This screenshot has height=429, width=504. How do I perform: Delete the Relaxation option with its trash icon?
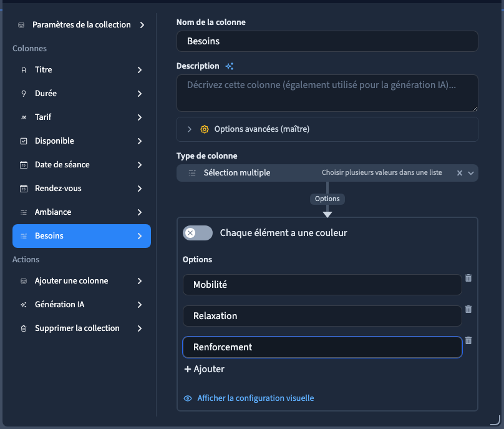tap(468, 309)
